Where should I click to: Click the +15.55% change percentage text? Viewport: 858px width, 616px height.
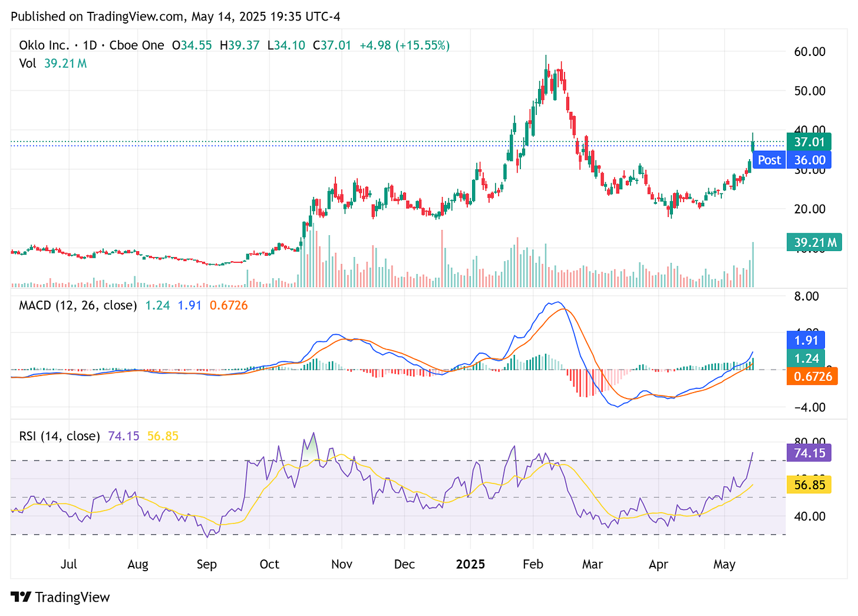422,45
